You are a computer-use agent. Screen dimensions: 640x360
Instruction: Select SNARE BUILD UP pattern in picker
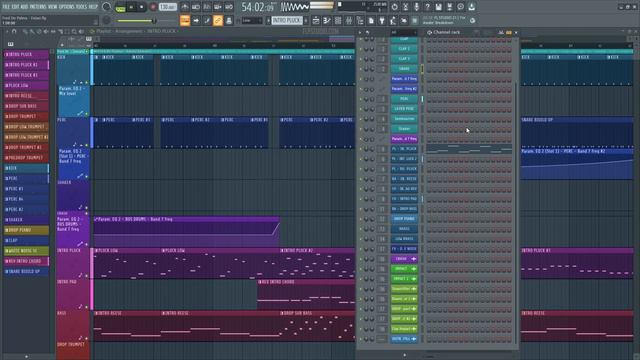[26, 271]
